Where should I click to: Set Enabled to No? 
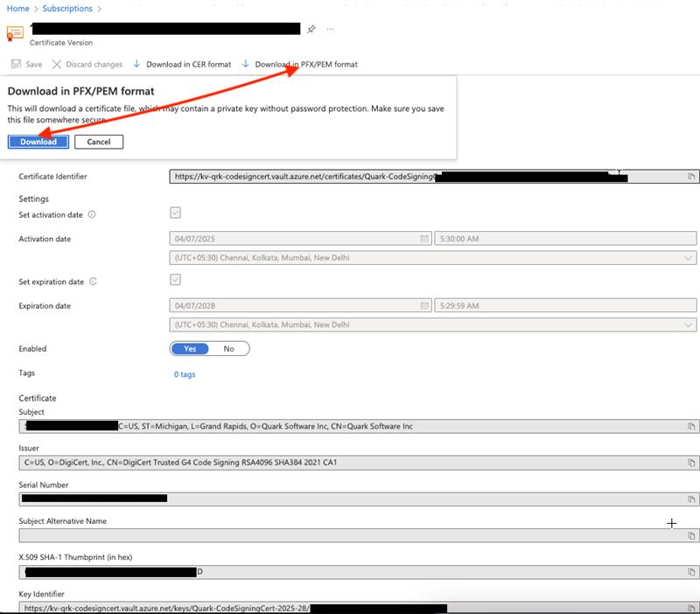(x=228, y=348)
